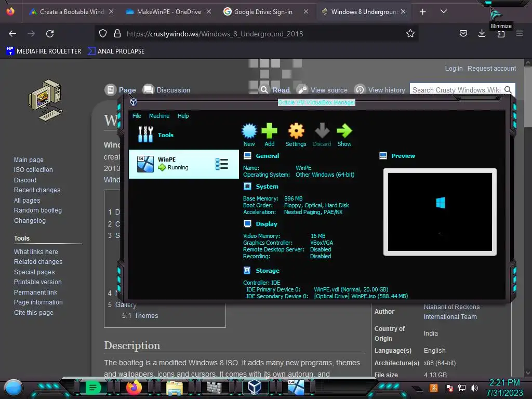532x399 pixels.
Task: Open the MEDIAFIRE ROULETTER bookmark
Action: click(x=44, y=51)
